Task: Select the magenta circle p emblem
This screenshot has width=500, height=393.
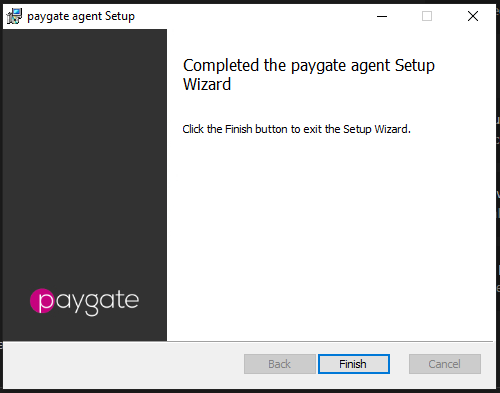Action: point(42,301)
